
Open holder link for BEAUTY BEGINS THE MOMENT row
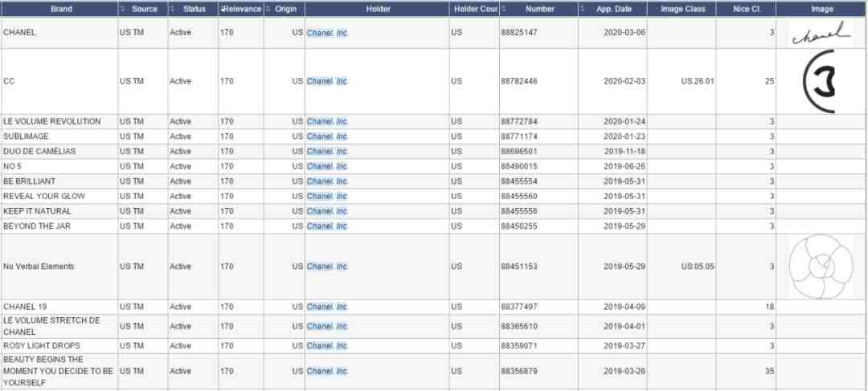[327, 371]
